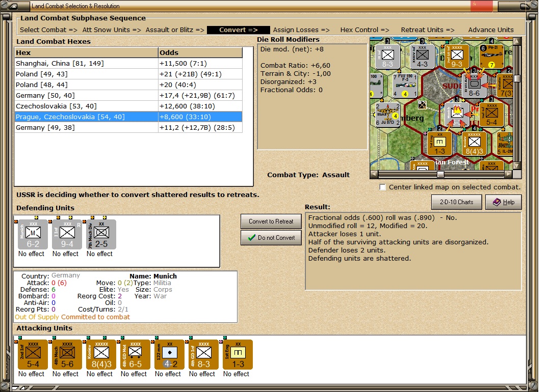The width and height of the screenshot is (551, 392).
Task: Click Retreat Units phase step
Action: point(428,30)
